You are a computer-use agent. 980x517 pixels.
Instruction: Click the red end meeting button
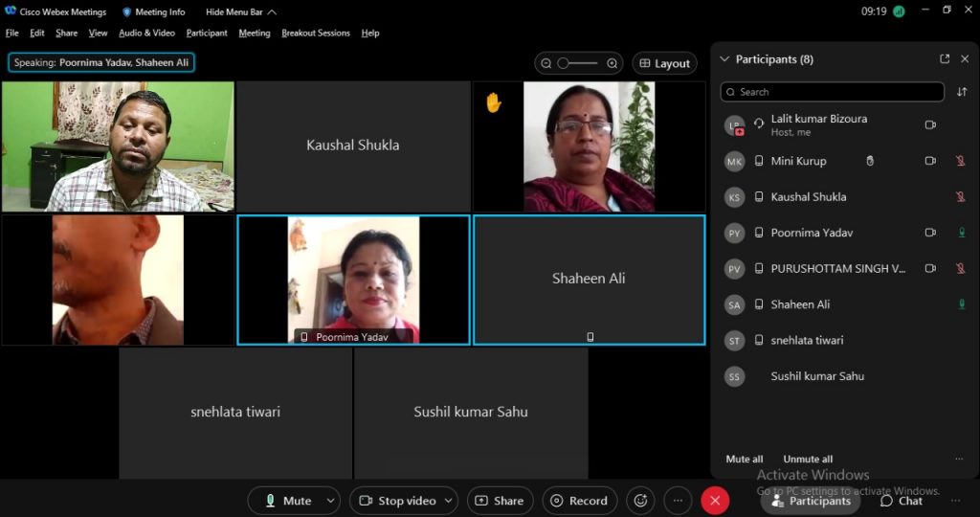click(714, 500)
